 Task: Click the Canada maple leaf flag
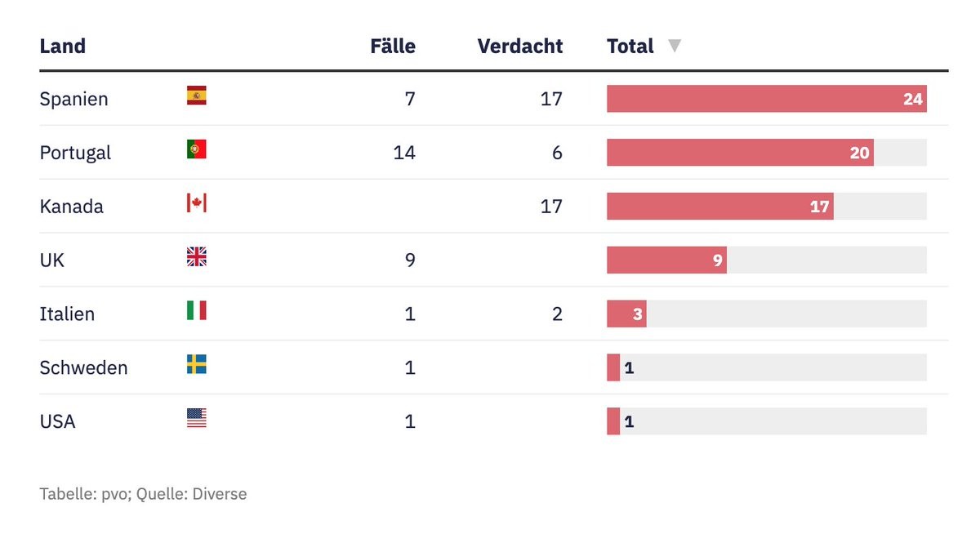pos(196,203)
